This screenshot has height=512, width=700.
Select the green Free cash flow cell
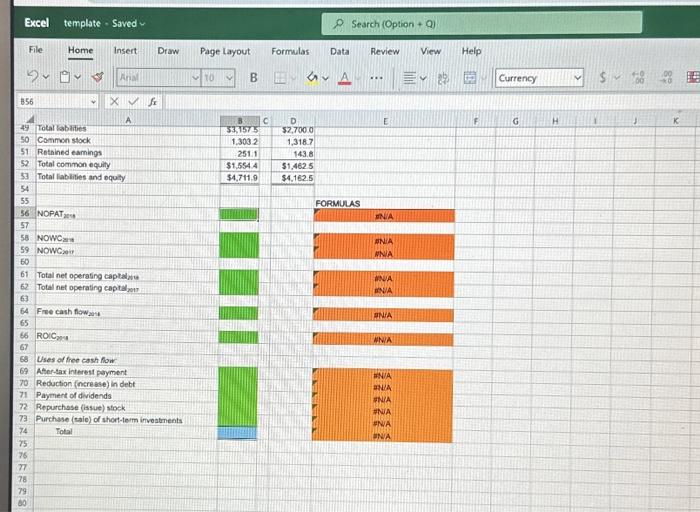click(238, 313)
